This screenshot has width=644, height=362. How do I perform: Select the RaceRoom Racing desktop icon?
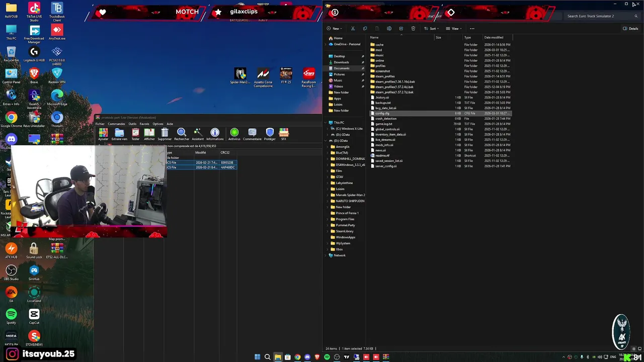309,78
